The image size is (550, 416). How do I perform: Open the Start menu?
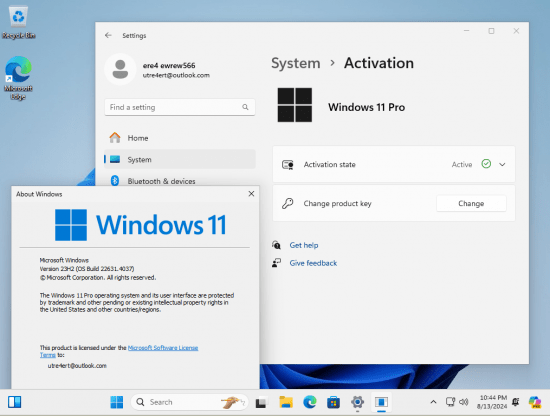click(116, 402)
